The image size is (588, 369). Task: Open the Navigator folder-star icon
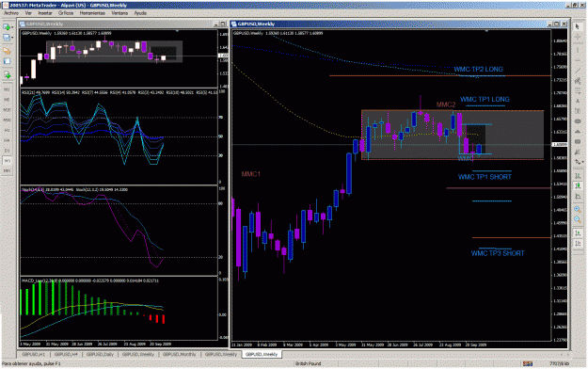(x=7, y=51)
